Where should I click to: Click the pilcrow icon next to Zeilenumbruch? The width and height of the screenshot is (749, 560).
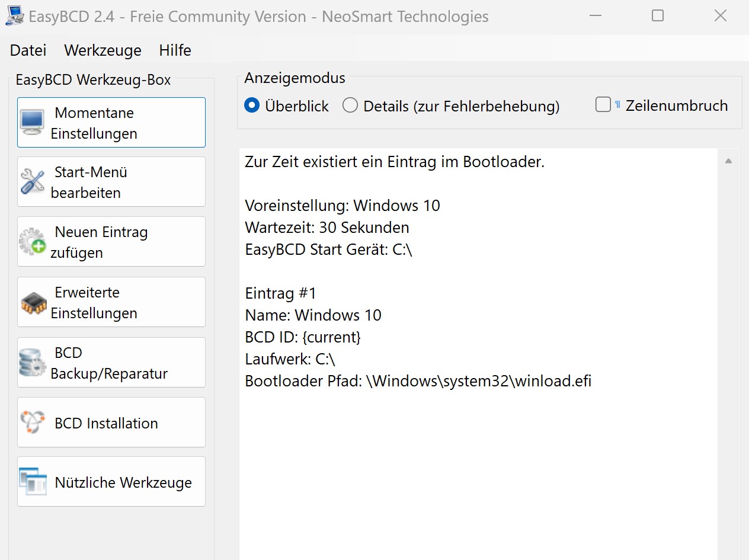(617, 104)
